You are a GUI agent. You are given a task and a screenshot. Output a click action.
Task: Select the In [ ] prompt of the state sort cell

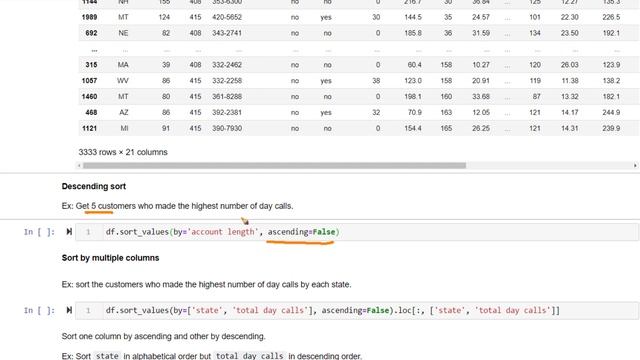(39, 310)
